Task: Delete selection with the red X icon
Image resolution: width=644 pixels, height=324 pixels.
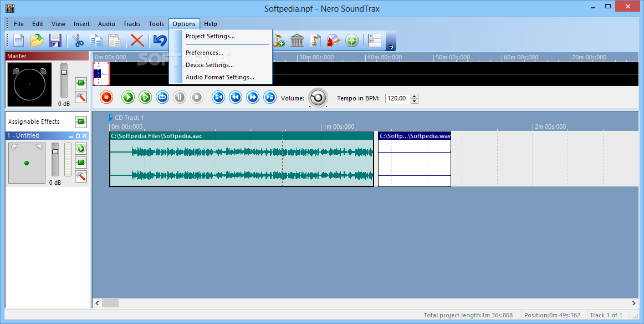Action: (137, 40)
